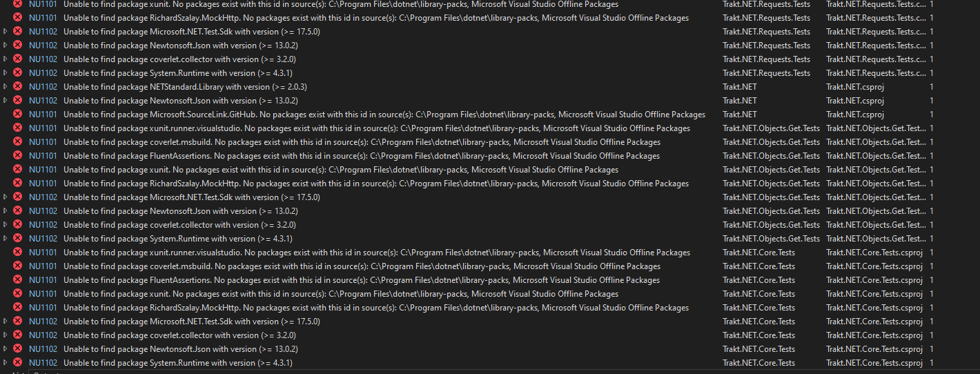Click error icon on Core.Tests Microsoft.NET.Test.Sdk row

(17, 322)
